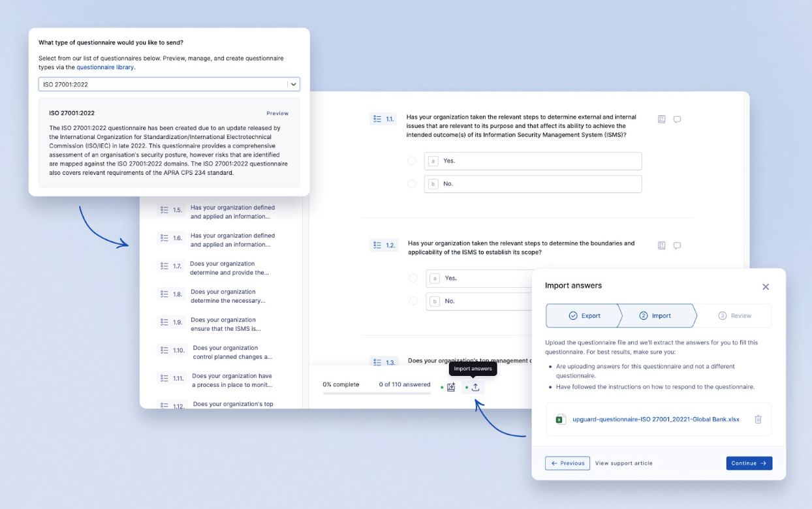
Task: Close the Import answers dialog
Action: click(x=766, y=286)
